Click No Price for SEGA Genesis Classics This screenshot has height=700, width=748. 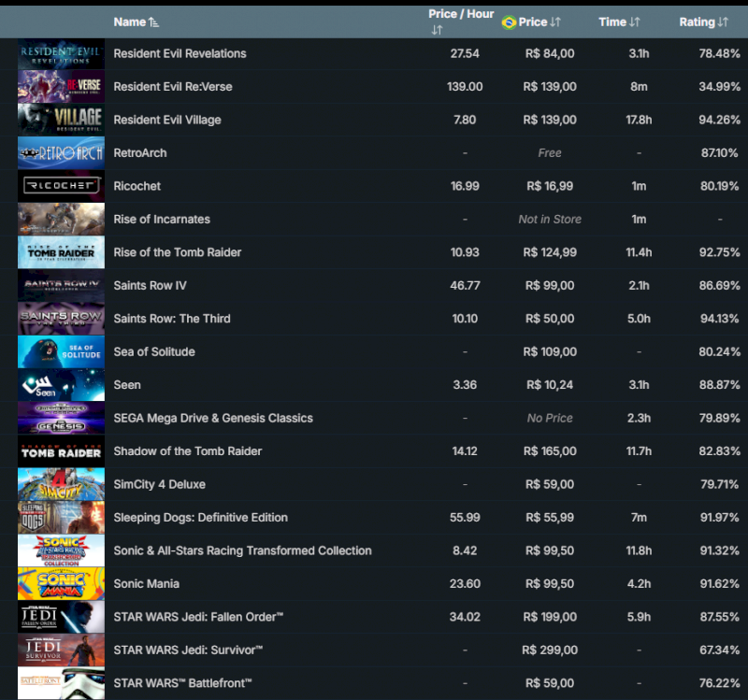tap(550, 418)
